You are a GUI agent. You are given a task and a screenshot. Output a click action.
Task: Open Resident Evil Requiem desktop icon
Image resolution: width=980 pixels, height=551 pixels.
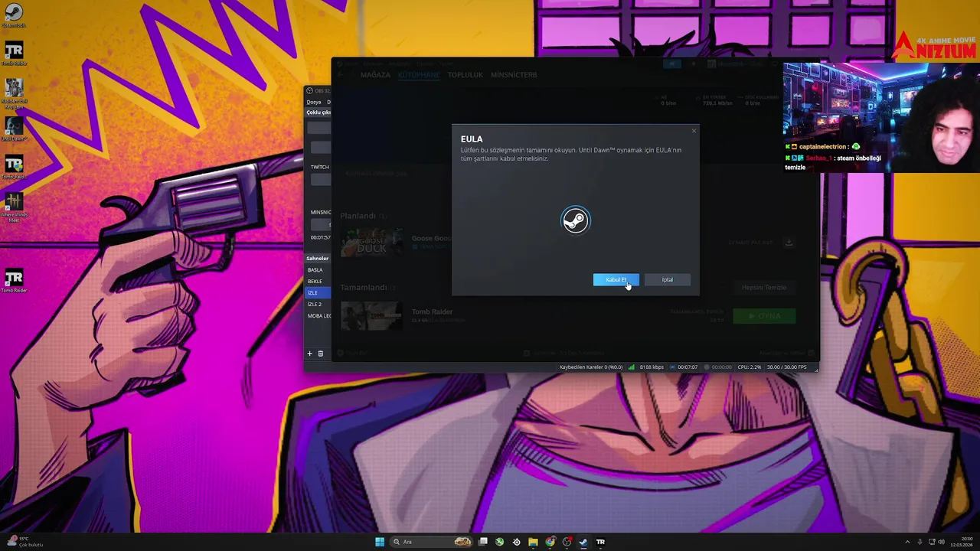[13, 93]
